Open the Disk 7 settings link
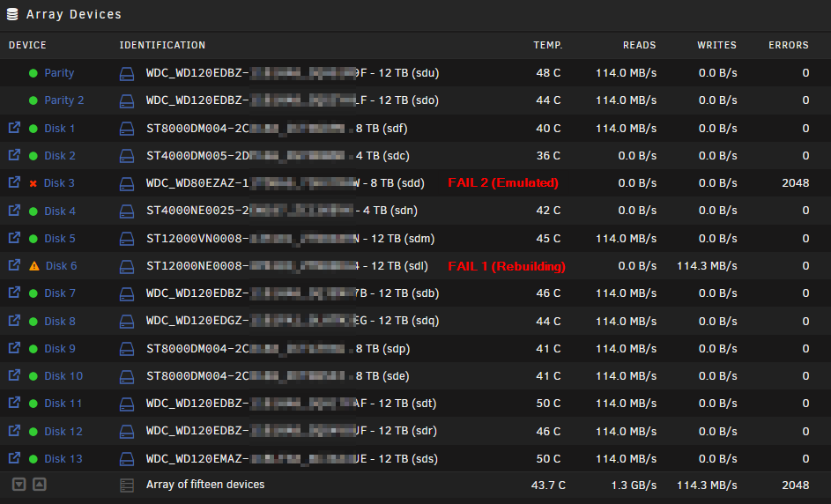This screenshot has width=831, height=504. (x=60, y=293)
